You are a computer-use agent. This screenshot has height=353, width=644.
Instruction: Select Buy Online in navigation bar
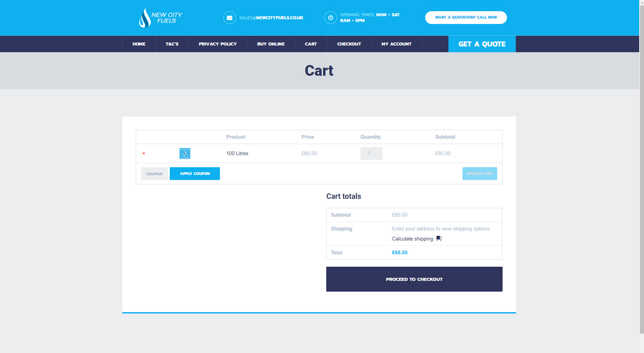point(271,44)
